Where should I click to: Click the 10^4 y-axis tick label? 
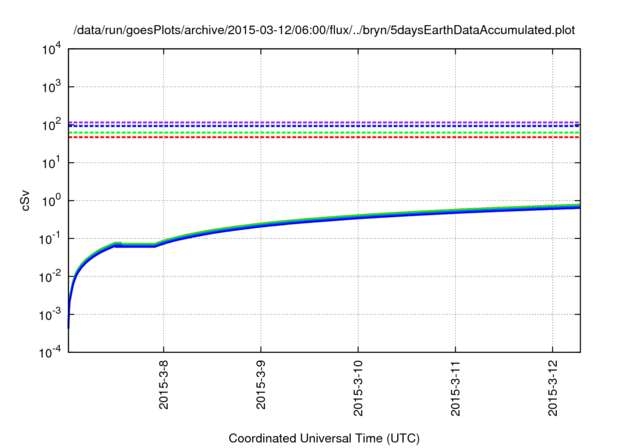tap(51, 49)
